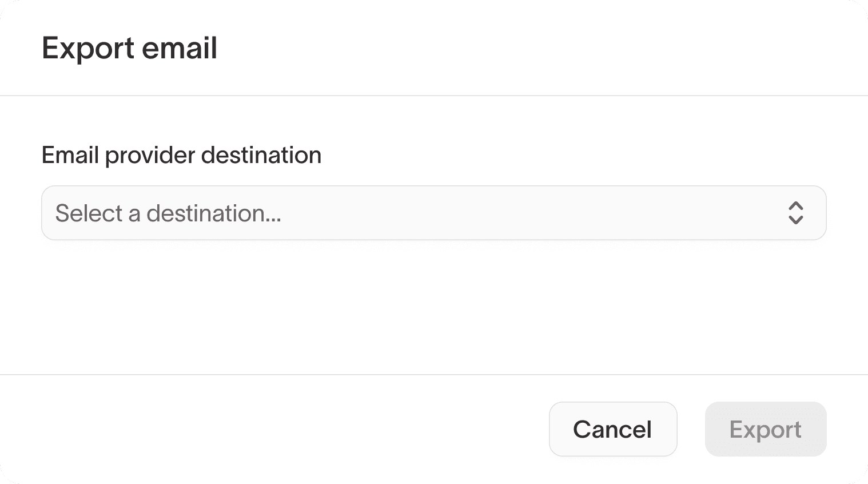This screenshot has height=484, width=868.
Task: Click the word 'destination' in the field label
Action: [x=261, y=155]
